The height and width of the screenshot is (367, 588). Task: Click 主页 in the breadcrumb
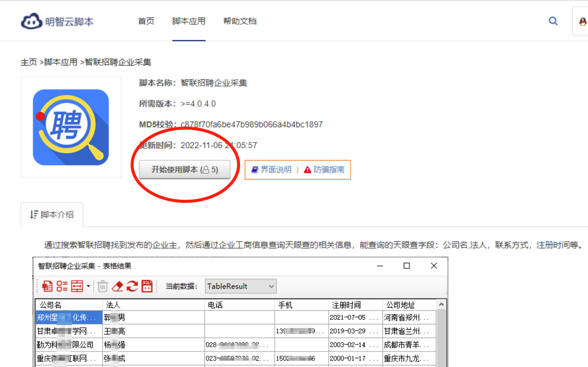[x=29, y=62]
